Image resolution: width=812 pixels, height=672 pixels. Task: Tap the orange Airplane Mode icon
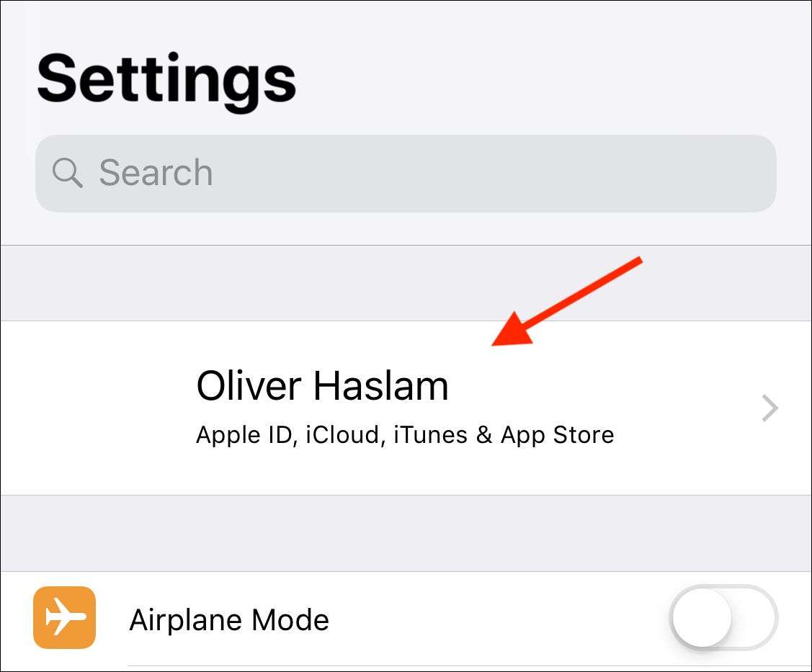64,617
